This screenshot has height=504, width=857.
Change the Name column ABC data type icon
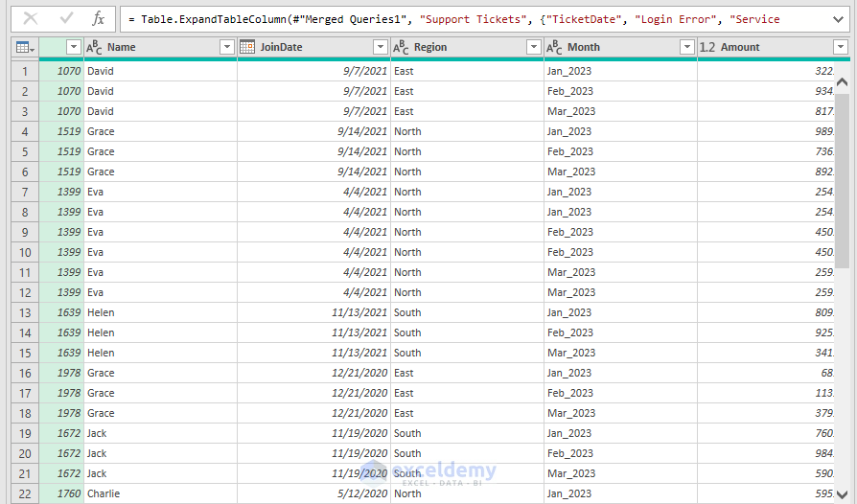click(94, 48)
